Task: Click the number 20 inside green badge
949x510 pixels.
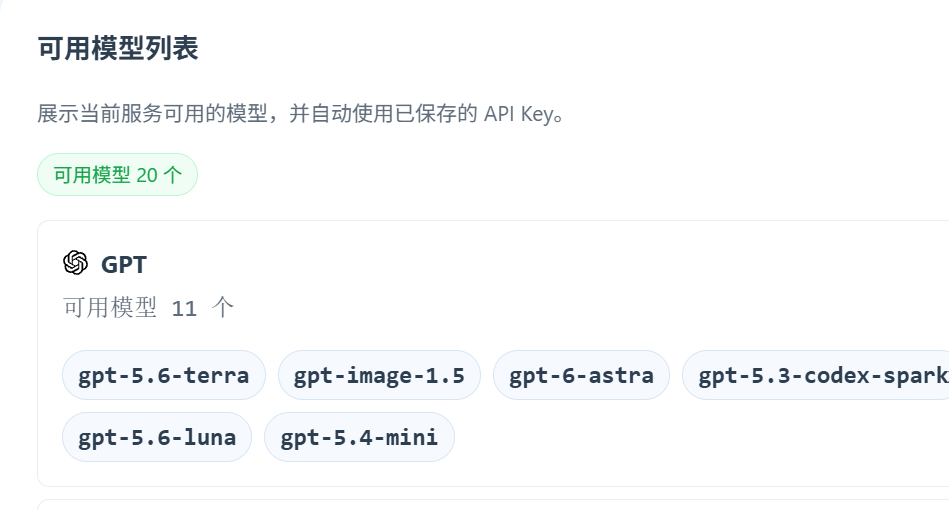Action: (x=147, y=175)
